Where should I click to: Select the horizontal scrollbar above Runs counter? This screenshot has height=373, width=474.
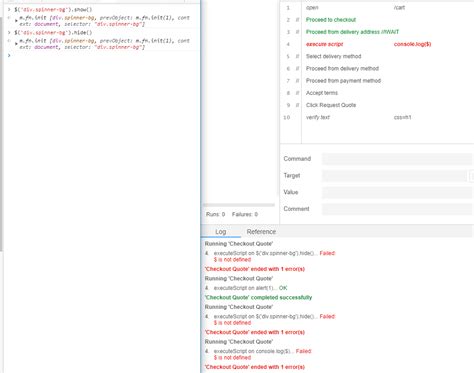(x=239, y=205)
